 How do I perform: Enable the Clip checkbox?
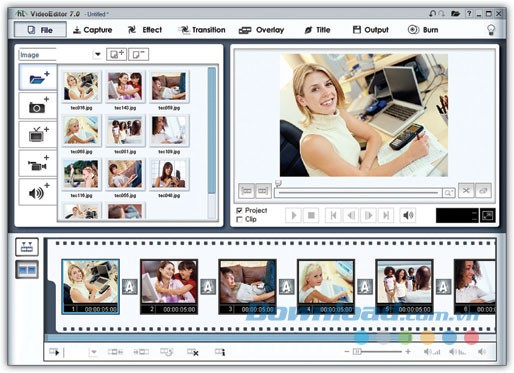pos(239,219)
